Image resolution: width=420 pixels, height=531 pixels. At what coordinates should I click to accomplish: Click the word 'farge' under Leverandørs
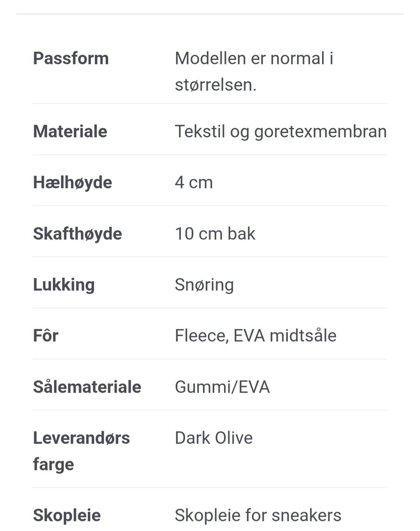53,464
